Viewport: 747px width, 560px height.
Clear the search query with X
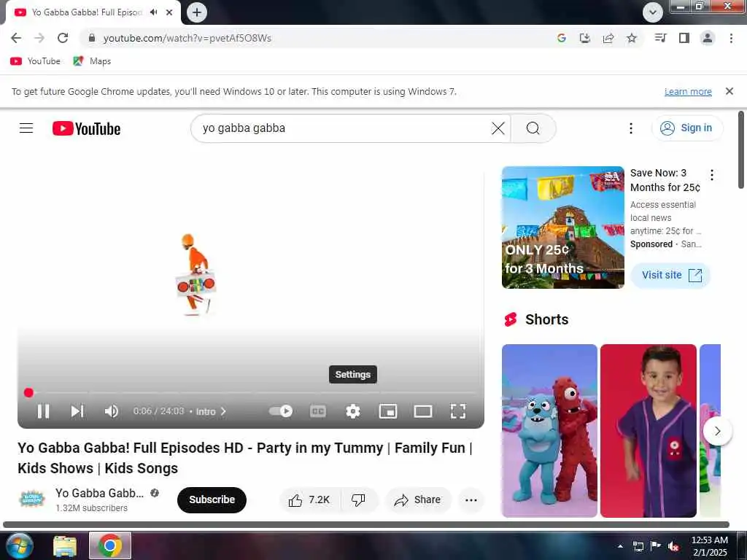[x=498, y=128]
